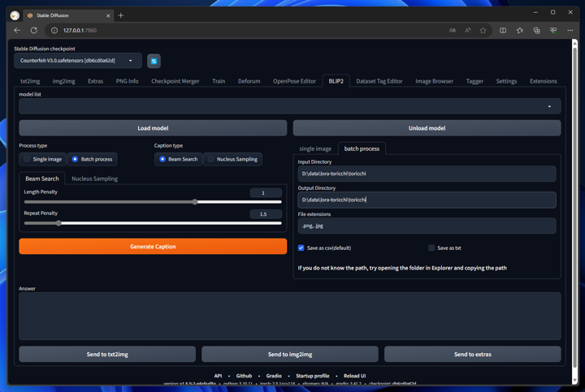Select Beam Search parameters tab
This screenshot has width=585, height=392.
click(42, 179)
